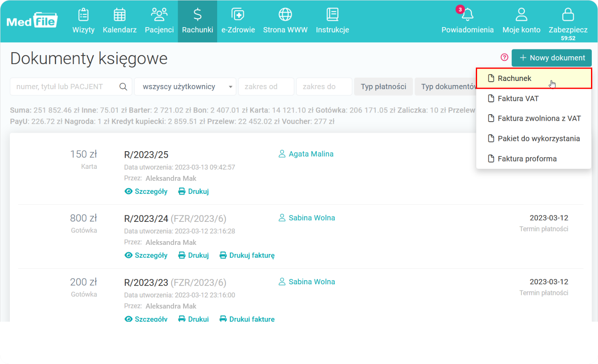Open the Typ dokumentów filter

[445, 87]
